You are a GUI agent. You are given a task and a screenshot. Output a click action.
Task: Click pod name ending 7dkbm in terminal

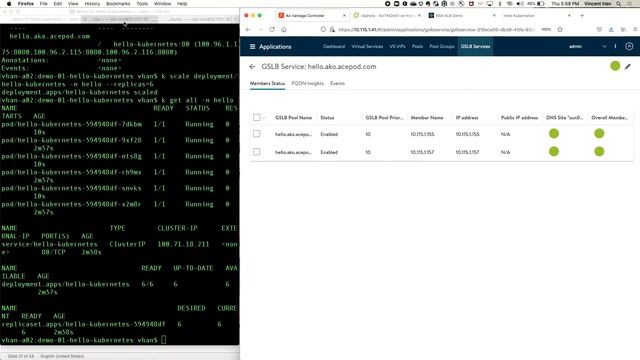pyautogui.click(x=72, y=124)
